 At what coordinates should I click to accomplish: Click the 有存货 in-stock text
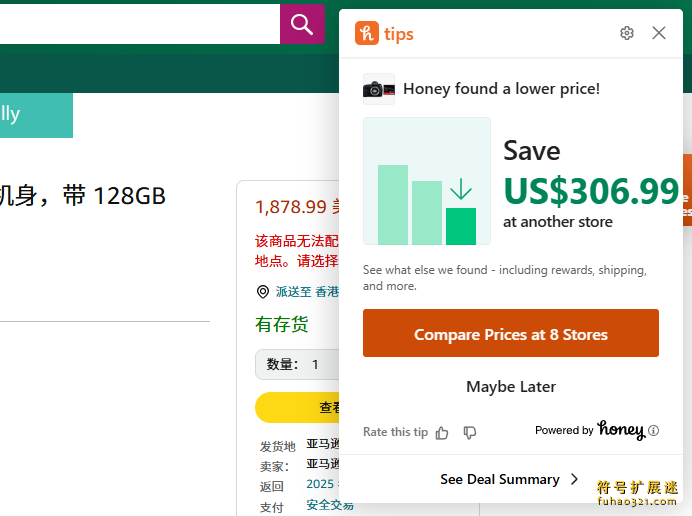pyautogui.click(x=282, y=324)
